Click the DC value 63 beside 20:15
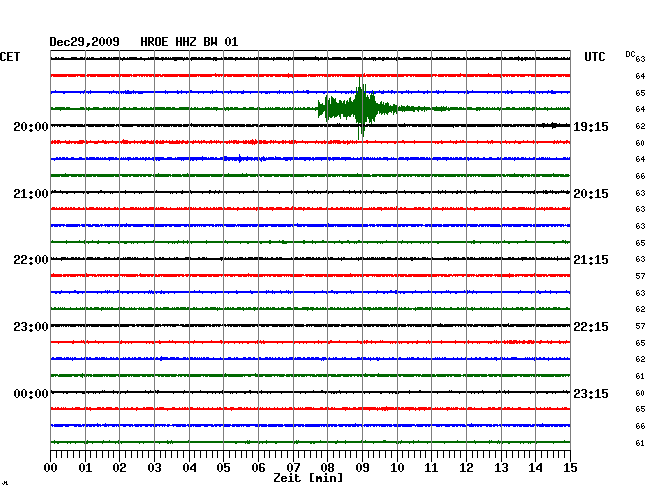Image resolution: width=650 pixels, height=494 pixels. [640, 193]
